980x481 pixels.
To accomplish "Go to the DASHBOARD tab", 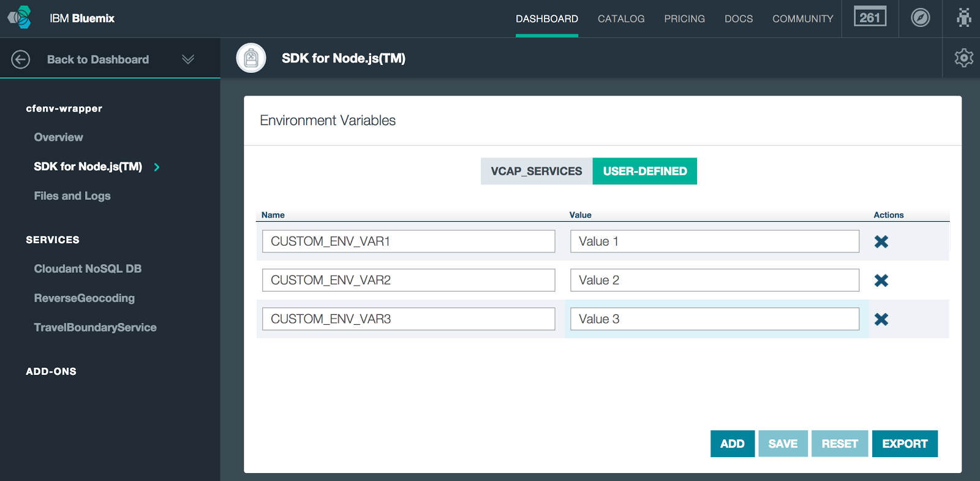I will point(547,19).
